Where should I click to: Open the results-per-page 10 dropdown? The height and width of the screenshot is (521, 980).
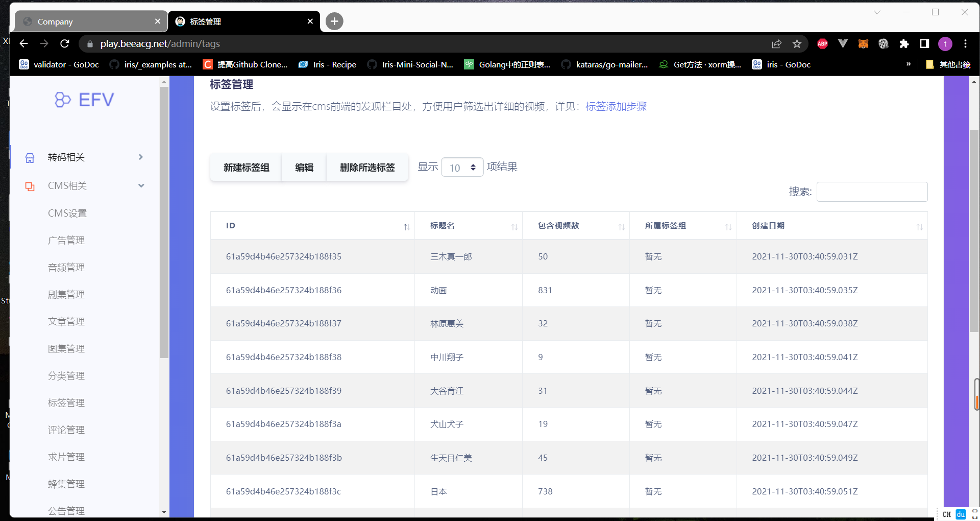click(x=462, y=168)
